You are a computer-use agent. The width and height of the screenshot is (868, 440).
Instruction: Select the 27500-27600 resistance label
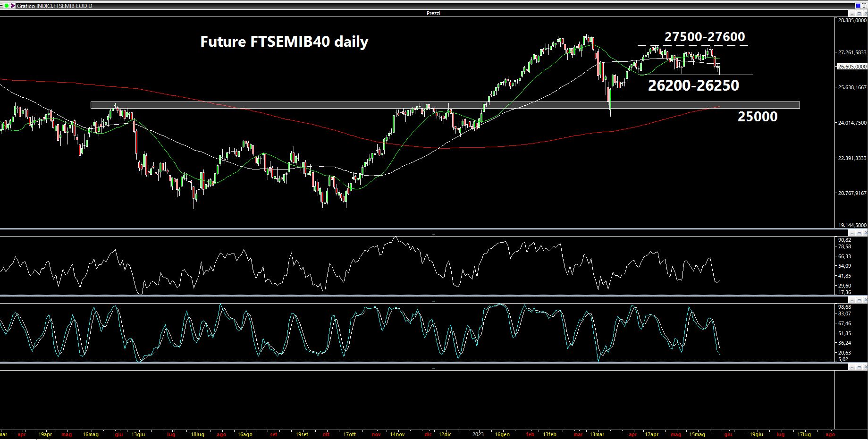(705, 37)
